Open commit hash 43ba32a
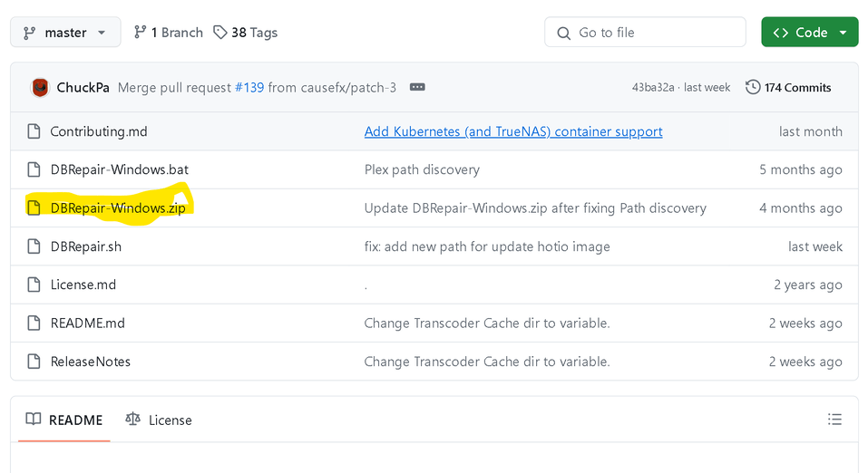Image resolution: width=868 pixels, height=473 pixels. click(x=653, y=88)
